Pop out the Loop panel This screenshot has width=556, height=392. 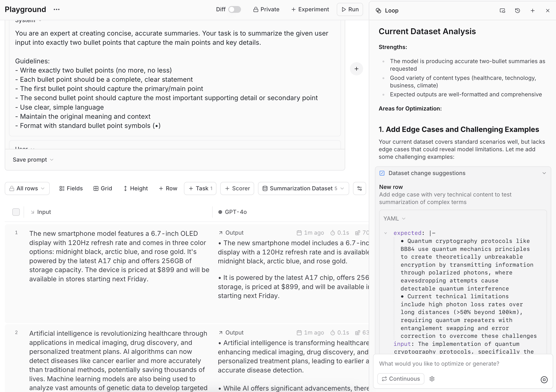(502, 10)
